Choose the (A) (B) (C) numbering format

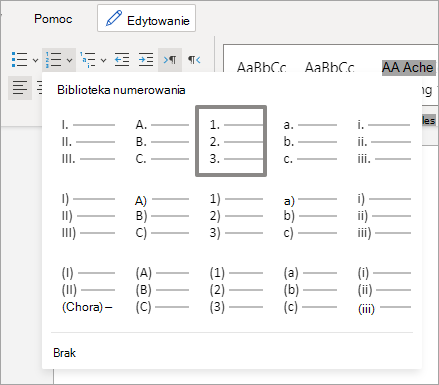click(x=162, y=290)
